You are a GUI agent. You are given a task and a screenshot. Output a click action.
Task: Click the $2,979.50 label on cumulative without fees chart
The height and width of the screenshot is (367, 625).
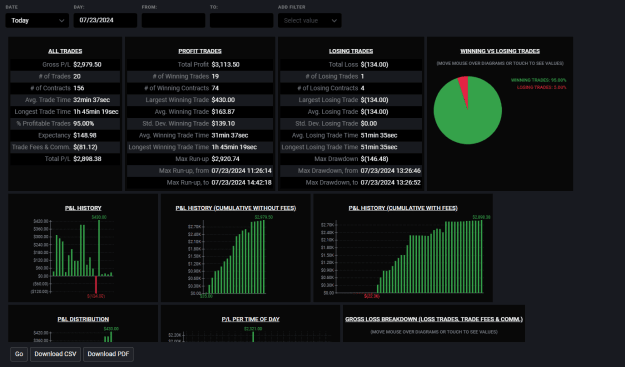pos(264,217)
